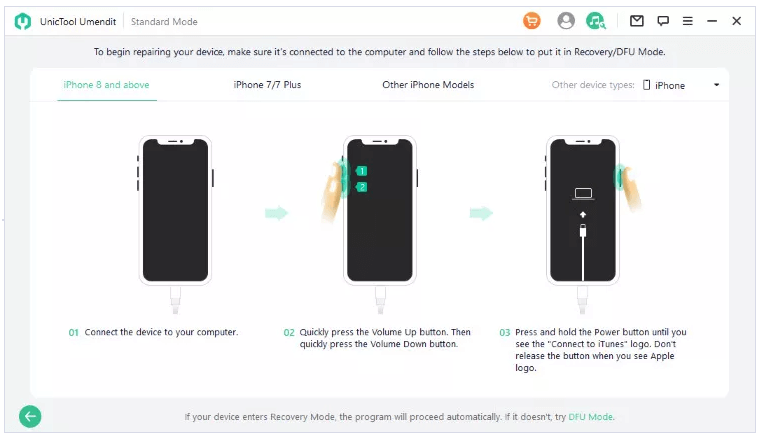Close the UnicTool Umendit window
The image size is (763, 440).
tap(736, 21)
